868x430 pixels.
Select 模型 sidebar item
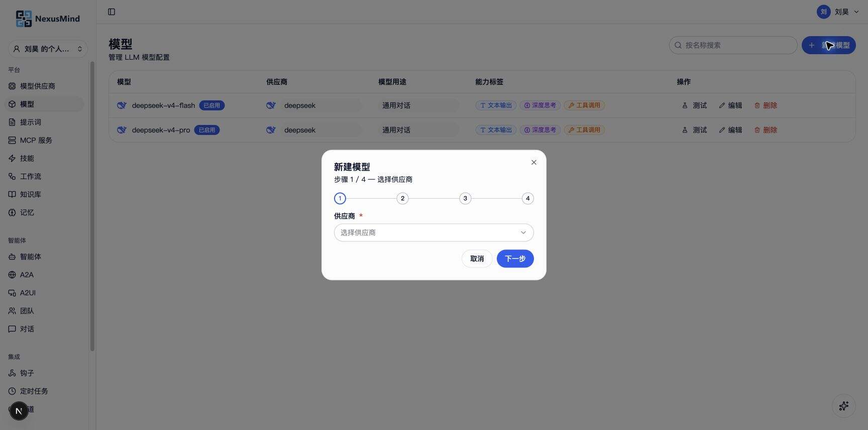pos(44,104)
